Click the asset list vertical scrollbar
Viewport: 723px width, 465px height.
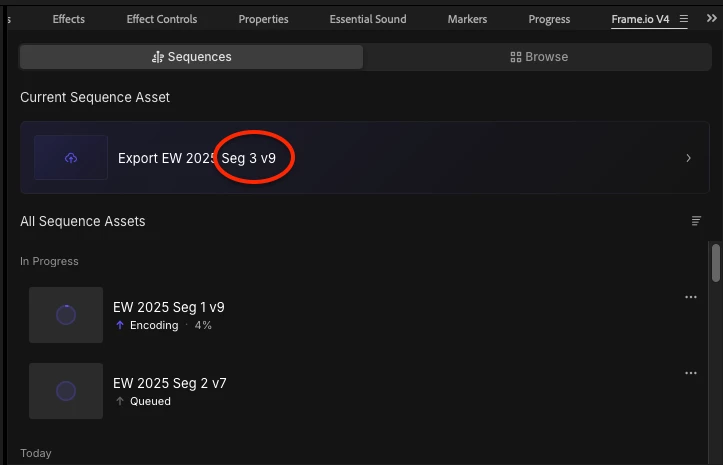click(716, 263)
